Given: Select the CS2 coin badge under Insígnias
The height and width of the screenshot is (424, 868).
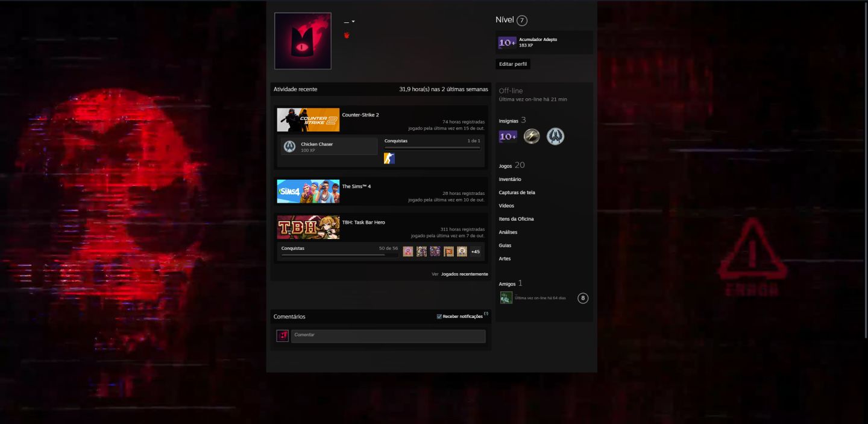Looking at the screenshot, I should click(x=556, y=137).
